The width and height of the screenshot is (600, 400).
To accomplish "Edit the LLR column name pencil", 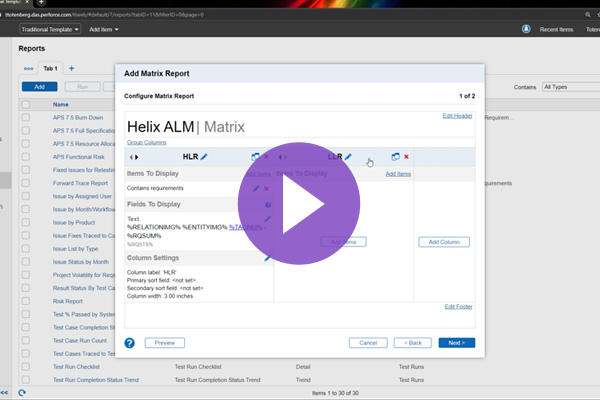I will pyautogui.click(x=348, y=157).
